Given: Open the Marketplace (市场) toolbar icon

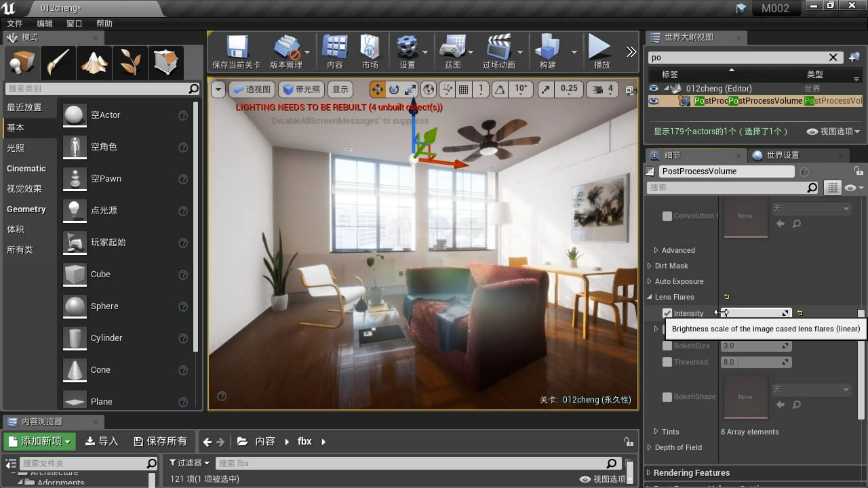Looking at the screenshot, I should (370, 48).
